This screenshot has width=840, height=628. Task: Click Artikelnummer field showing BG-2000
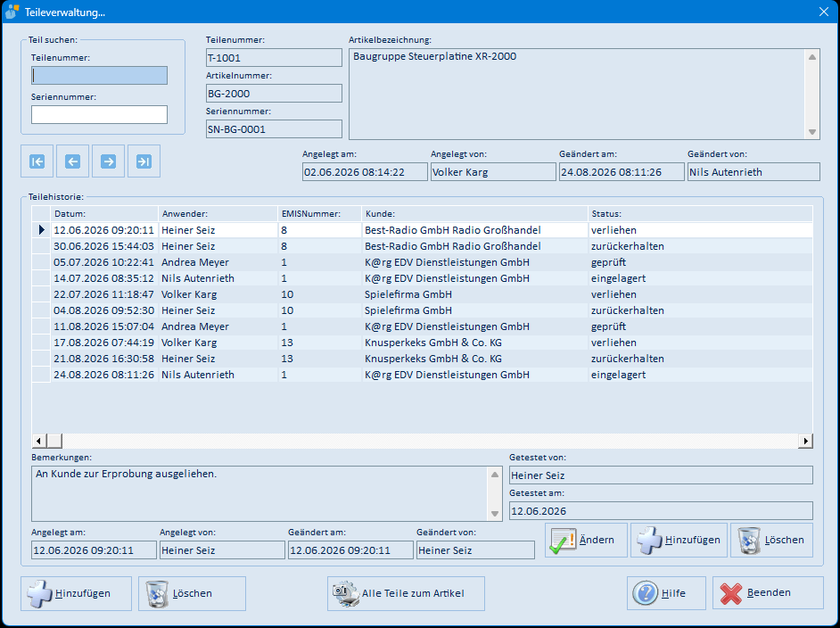coord(274,94)
